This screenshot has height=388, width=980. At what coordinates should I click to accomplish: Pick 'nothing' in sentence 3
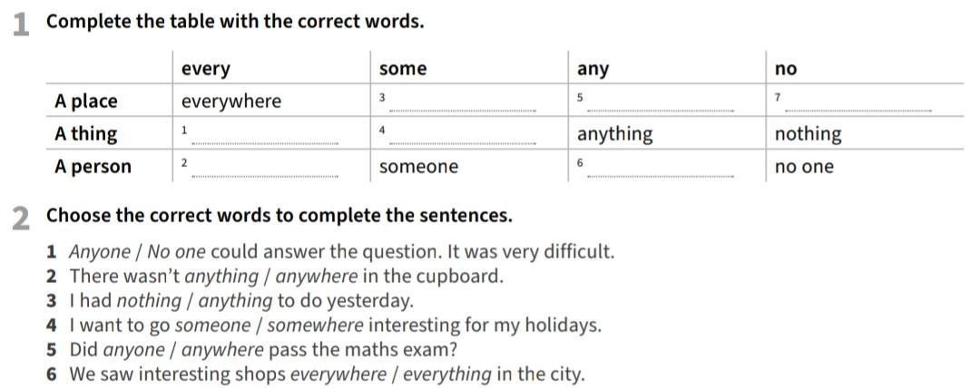150,301
